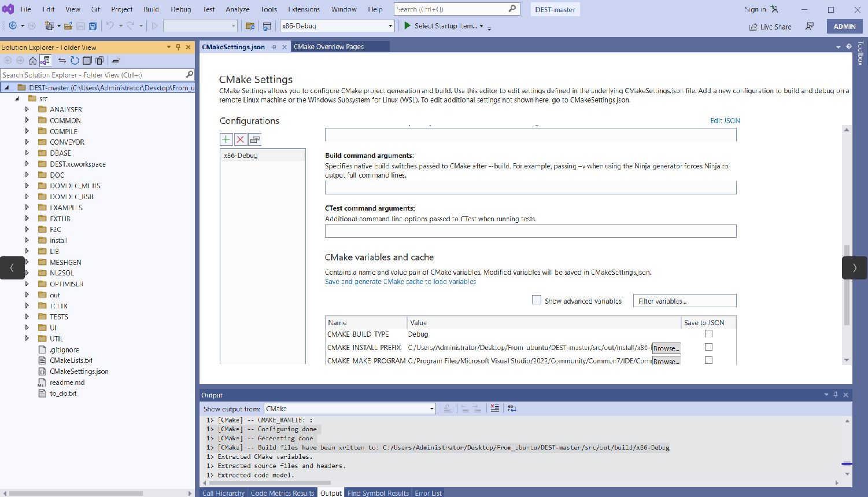The width and height of the screenshot is (868, 497).
Task: Select CMakeLists.txt in Solution Explorer
Action: tap(71, 360)
